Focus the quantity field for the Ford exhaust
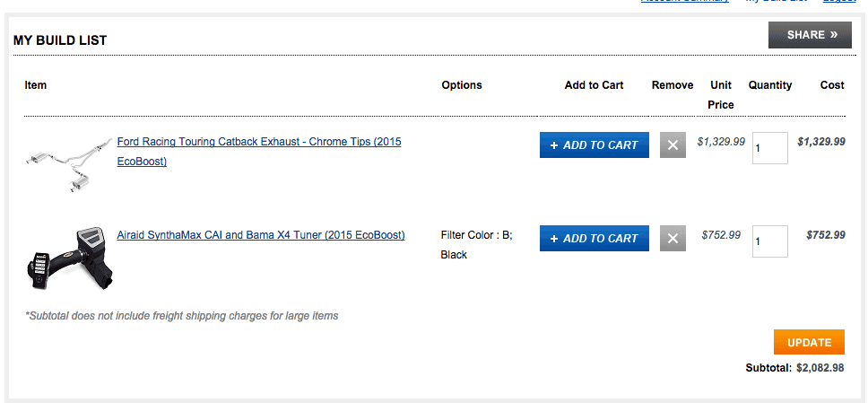 (x=769, y=148)
